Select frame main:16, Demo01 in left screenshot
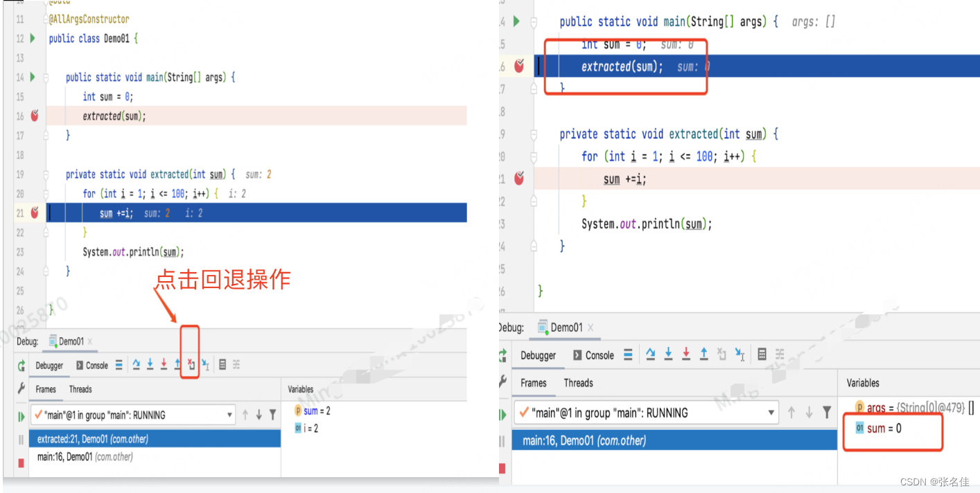This screenshot has height=493, width=980. click(155, 457)
